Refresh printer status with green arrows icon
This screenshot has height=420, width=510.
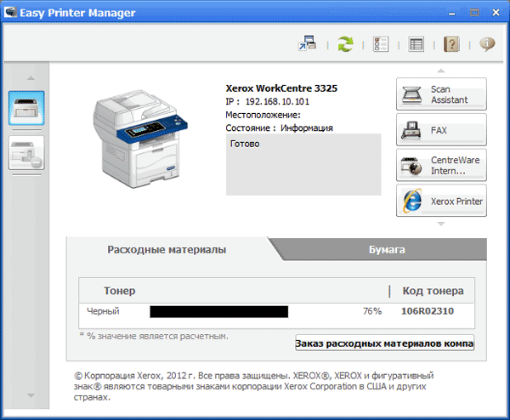(x=345, y=44)
